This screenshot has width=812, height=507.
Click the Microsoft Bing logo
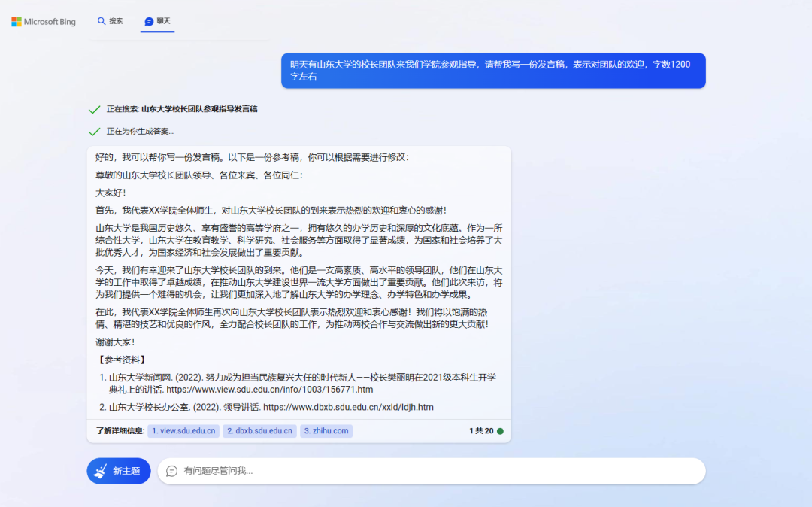[x=44, y=21]
